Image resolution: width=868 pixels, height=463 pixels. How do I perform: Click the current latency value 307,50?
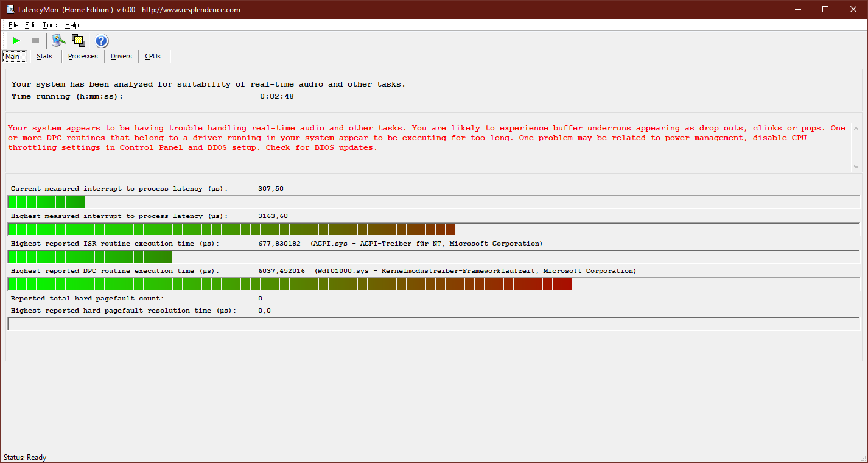271,189
